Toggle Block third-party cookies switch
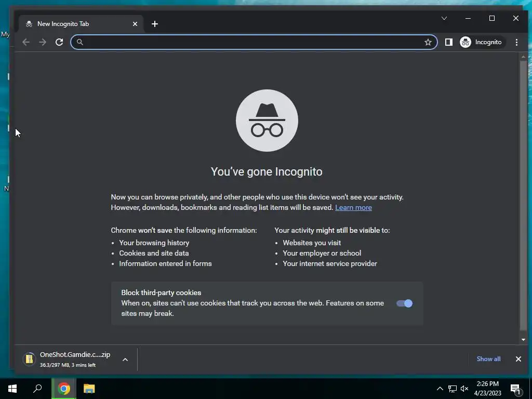Image resolution: width=532 pixels, height=399 pixels. (x=404, y=303)
